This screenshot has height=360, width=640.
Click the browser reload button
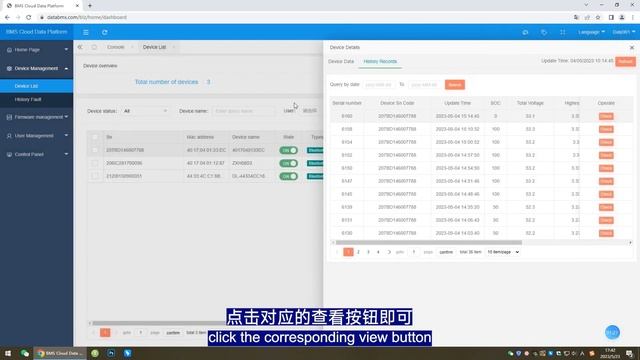click(28, 17)
